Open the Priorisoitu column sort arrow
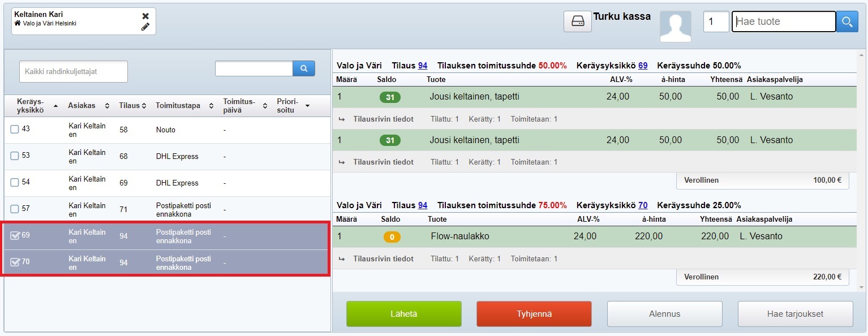The image size is (868, 336). click(307, 106)
